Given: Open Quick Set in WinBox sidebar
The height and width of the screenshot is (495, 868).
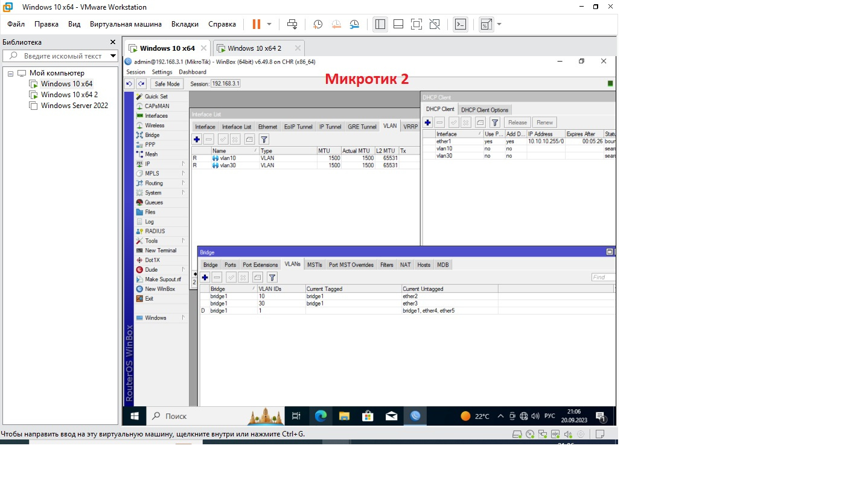Looking at the screenshot, I should click(x=156, y=97).
